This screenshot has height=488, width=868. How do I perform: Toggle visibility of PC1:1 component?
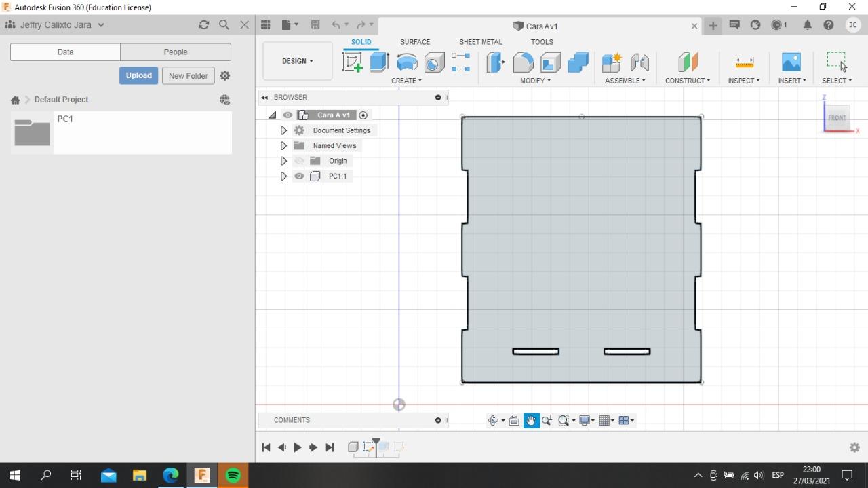tap(298, 176)
